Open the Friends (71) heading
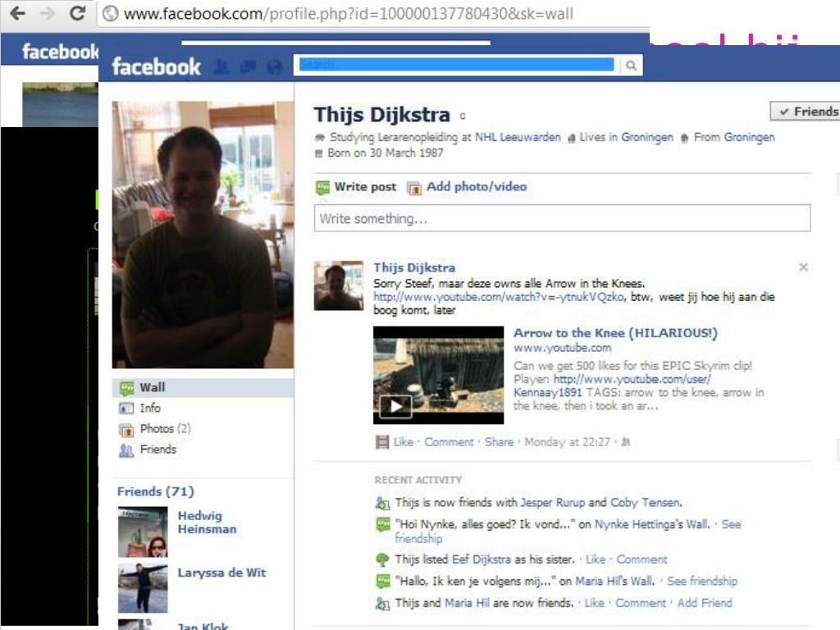 point(155,491)
